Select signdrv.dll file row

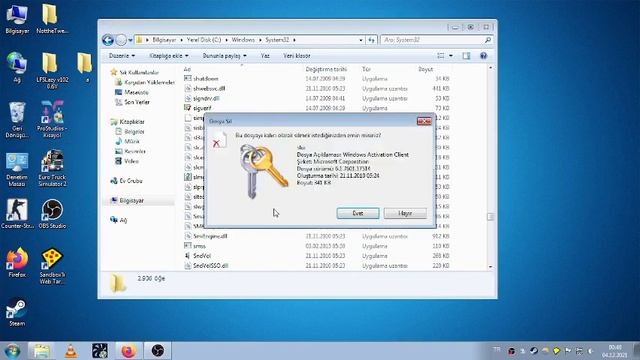pyautogui.click(x=316, y=98)
